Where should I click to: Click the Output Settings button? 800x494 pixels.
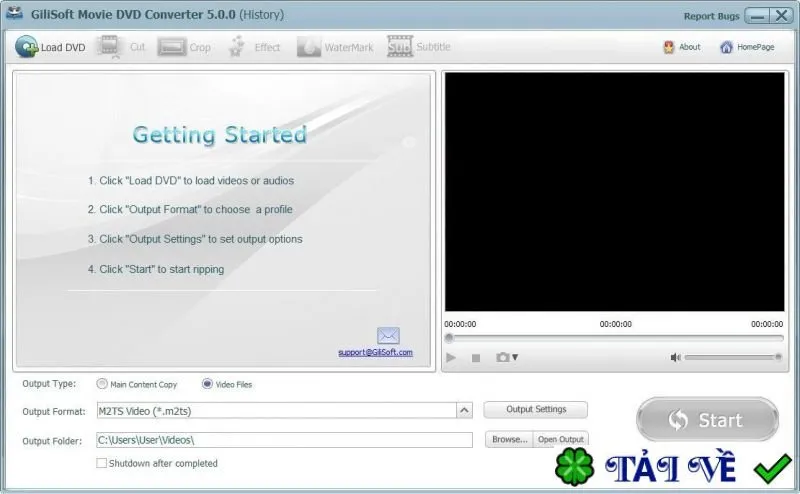point(536,409)
